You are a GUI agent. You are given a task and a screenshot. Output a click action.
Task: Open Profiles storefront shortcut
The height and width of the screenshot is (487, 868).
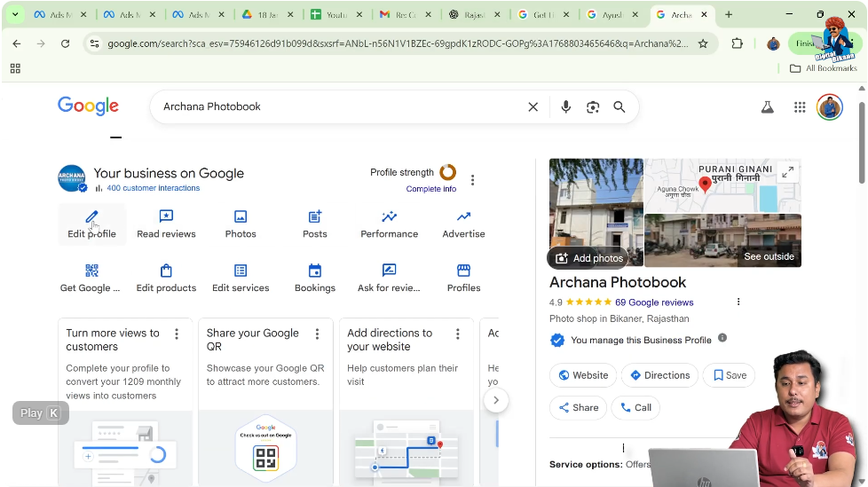pyautogui.click(x=463, y=279)
